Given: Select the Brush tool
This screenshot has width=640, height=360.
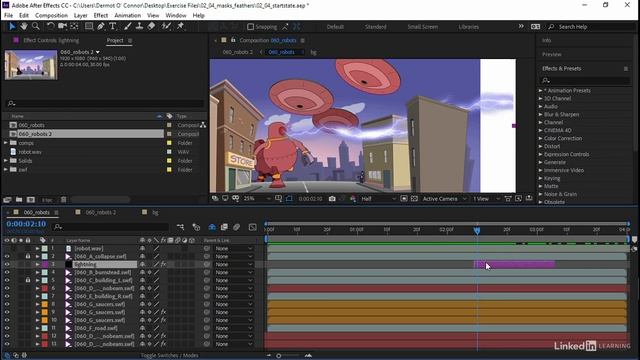Looking at the screenshot, I should point(128,26).
